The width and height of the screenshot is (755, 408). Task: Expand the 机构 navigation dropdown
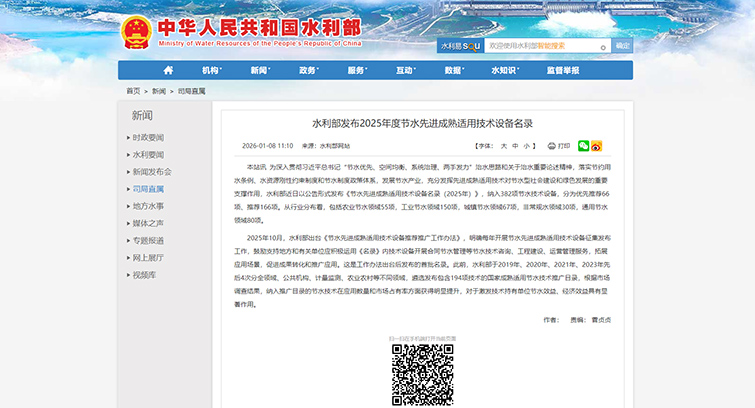[212, 70]
